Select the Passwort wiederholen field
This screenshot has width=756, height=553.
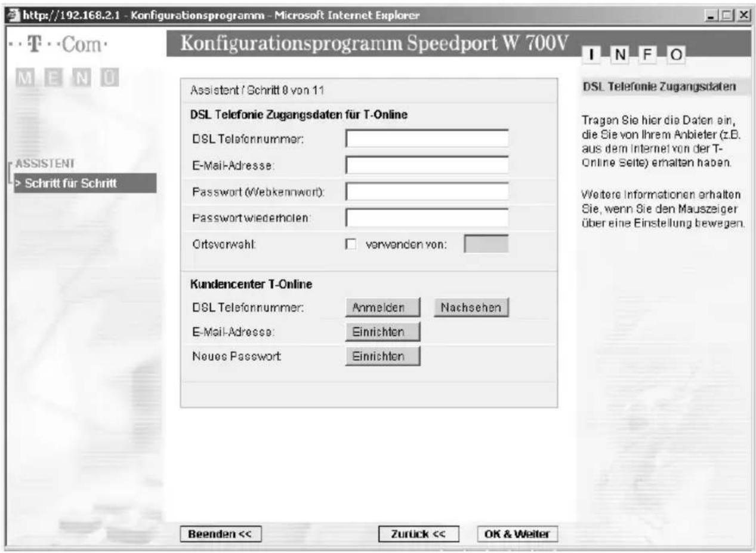point(427,217)
